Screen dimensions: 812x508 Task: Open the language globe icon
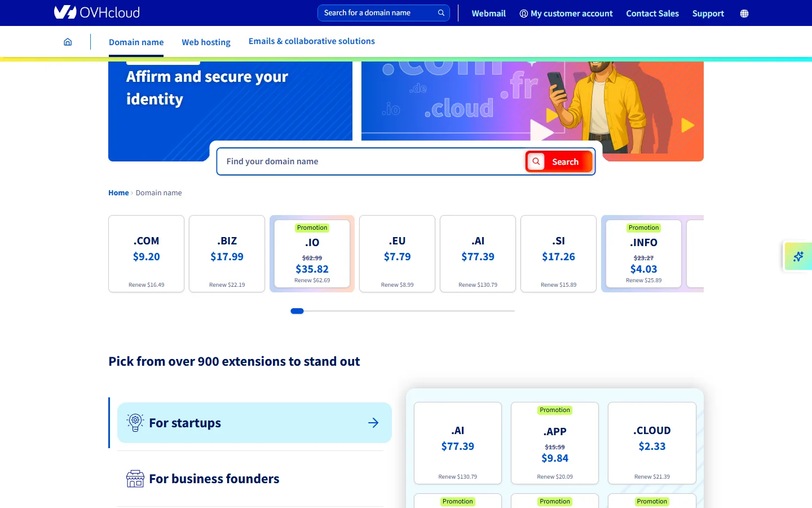tap(744, 14)
